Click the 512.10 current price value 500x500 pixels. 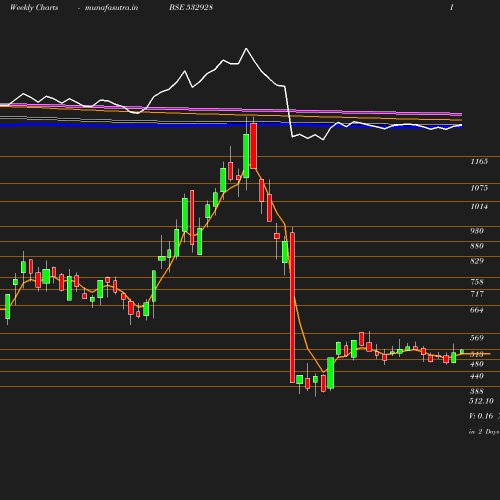point(481,401)
